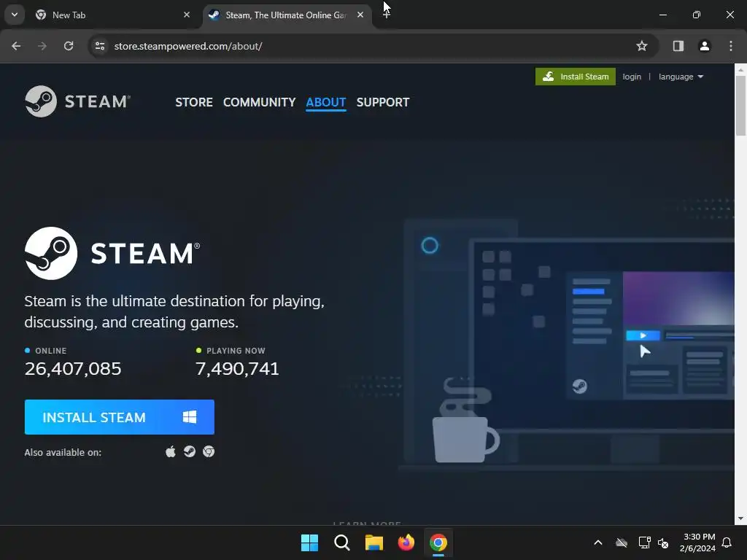Open the Windows Start menu

tap(309, 542)
